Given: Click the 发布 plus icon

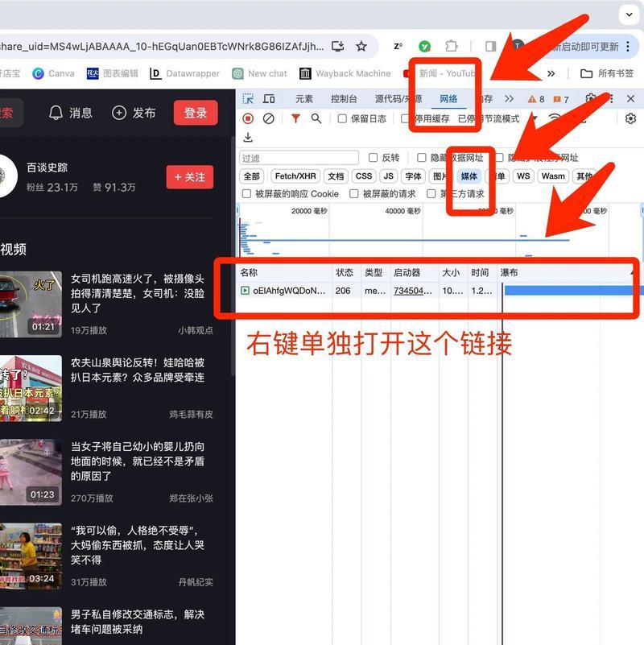Looking at the screenshot, I should pos(119,113).
